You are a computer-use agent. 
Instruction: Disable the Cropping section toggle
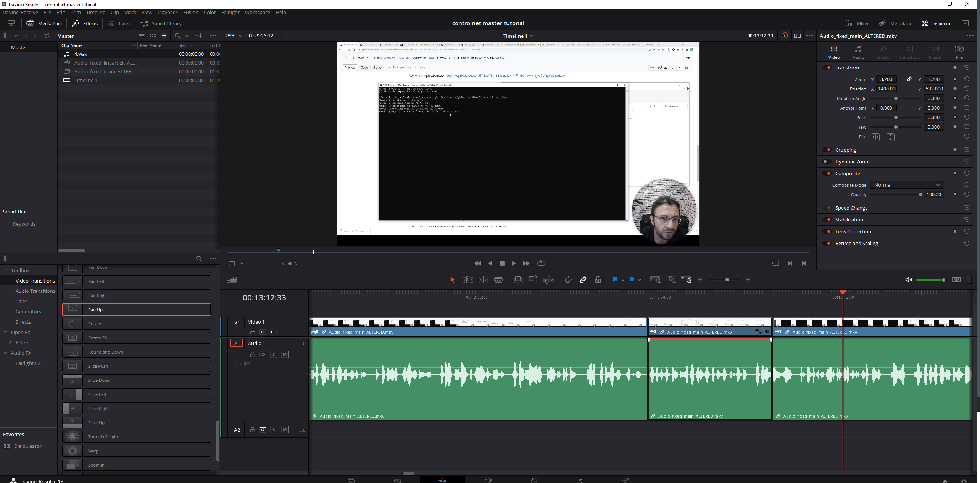[827, 150]
